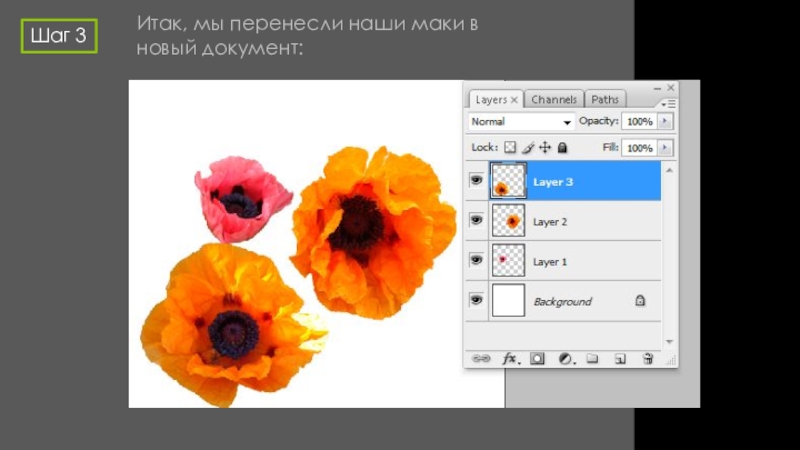Click the Layer 2 thumbnail
This screenshot has height=450, width=800.
509,221
